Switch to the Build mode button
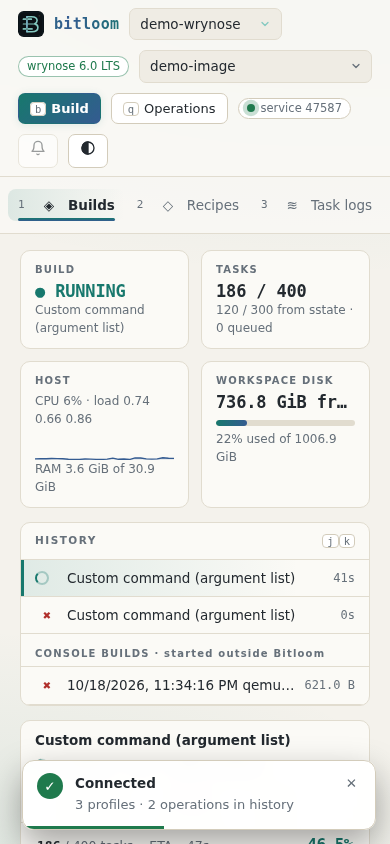Viewport: 390px width, 844px height. pyautogui.click(x=59, y=108)
